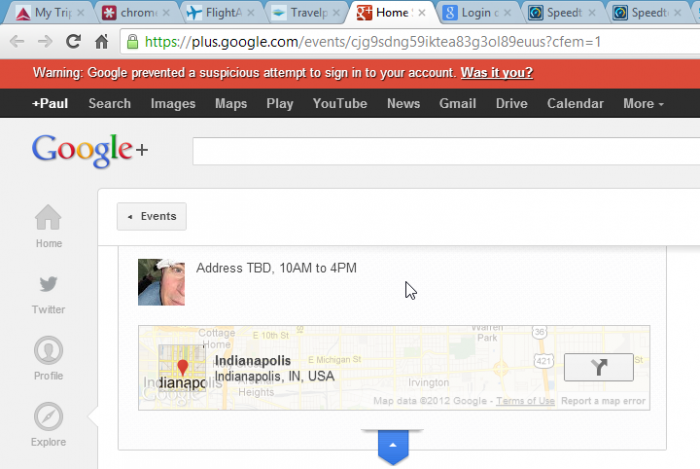Click 'Indianapolis, IN, USA' address text
This screenshot has width=700, height=469.
coord(274,376)
